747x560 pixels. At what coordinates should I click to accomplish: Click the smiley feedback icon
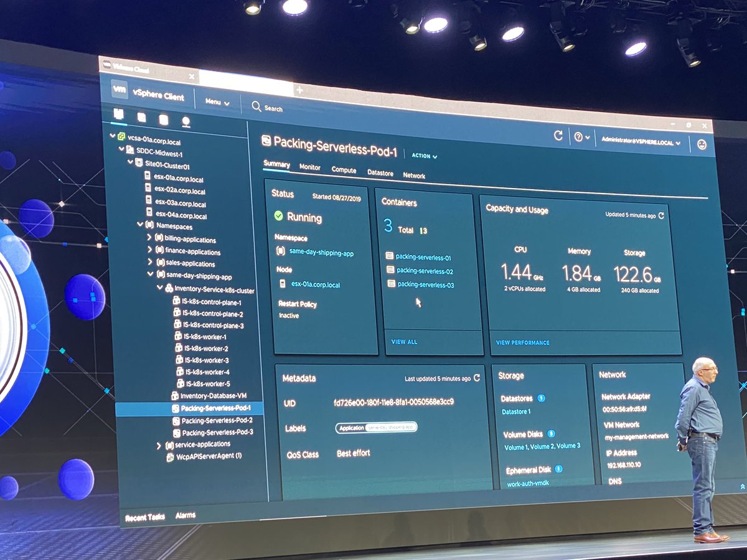point(702,144)
